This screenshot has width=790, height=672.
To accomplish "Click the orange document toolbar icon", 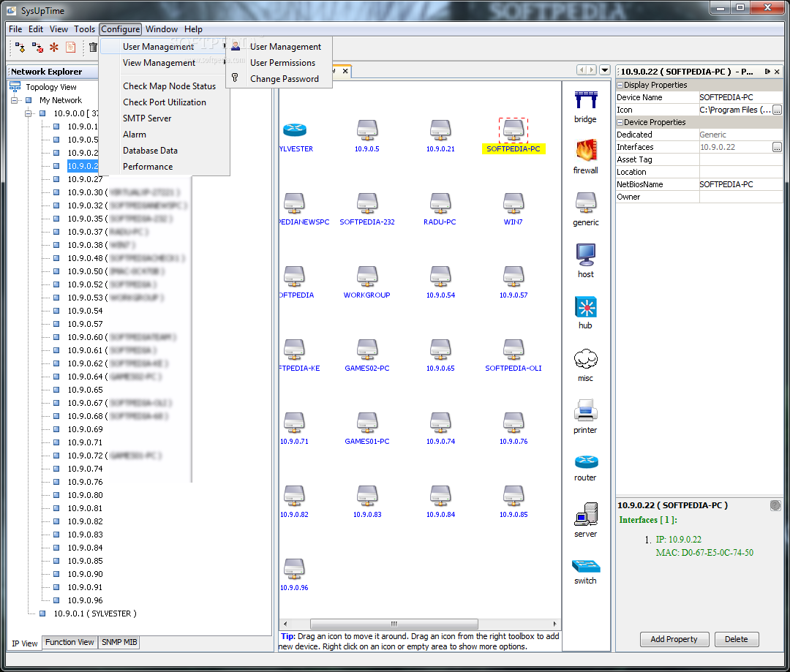I will [x=70, y=48].
